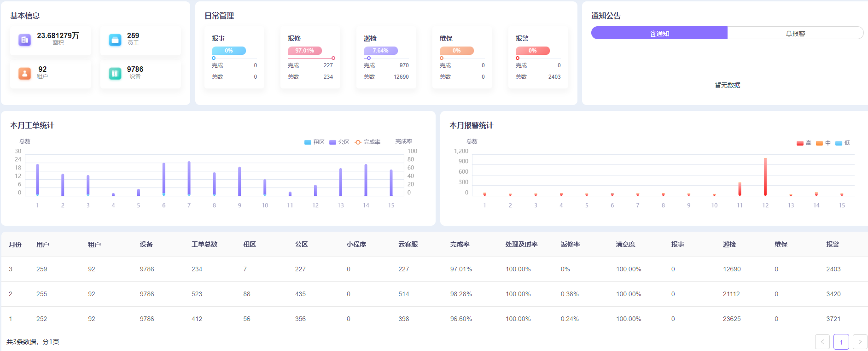This screenshot has width=868, height=351.
Task: Open the 报警 daily management card
Action: tap(538, 58)
